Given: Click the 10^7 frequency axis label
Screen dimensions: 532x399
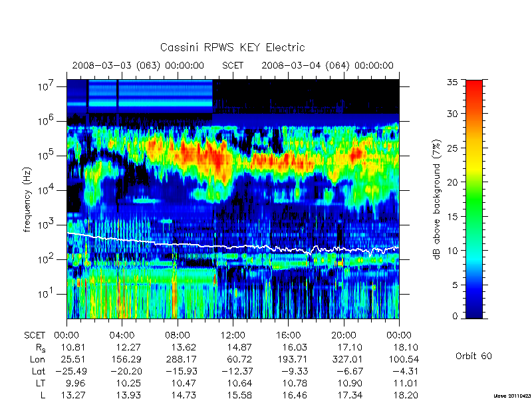Looking at the screenshot, I should coord(47,87).
